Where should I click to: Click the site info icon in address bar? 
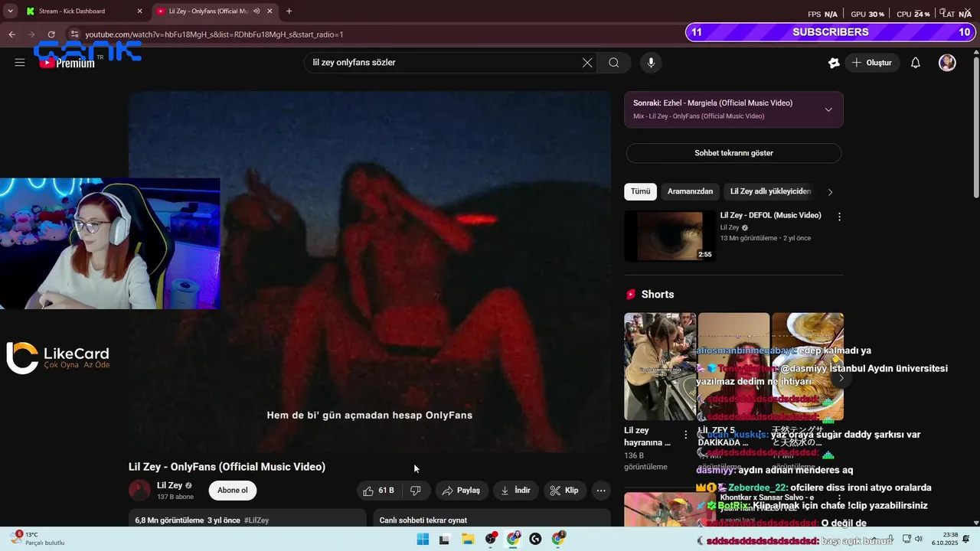(74, 34)
